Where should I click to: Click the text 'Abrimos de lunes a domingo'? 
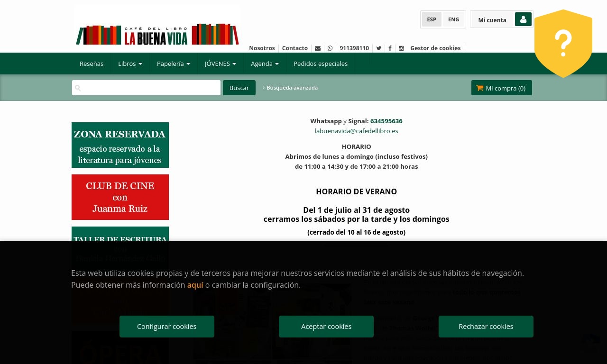click(x=330, y=156)
